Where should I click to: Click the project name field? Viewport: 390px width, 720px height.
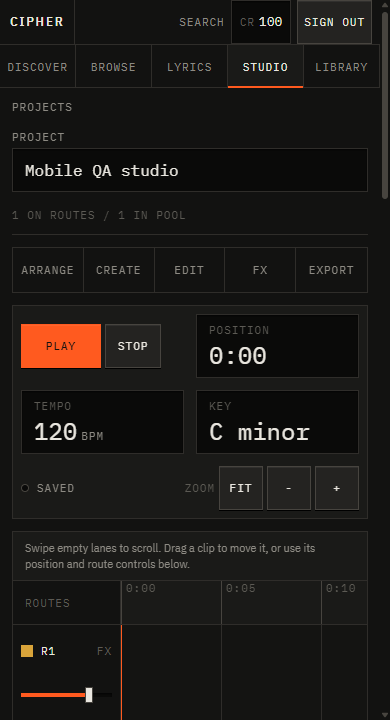pyautogui.click(x=190, y=170)
